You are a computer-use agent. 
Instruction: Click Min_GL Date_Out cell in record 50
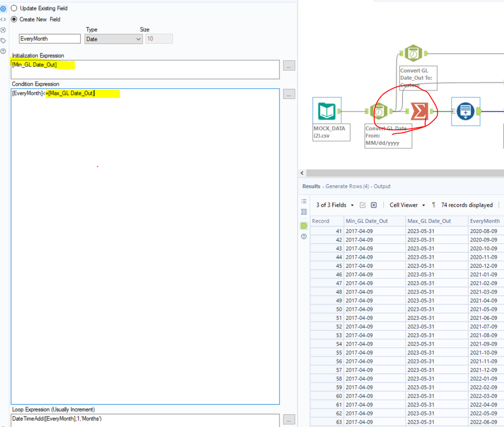click(x=374, y=309)
